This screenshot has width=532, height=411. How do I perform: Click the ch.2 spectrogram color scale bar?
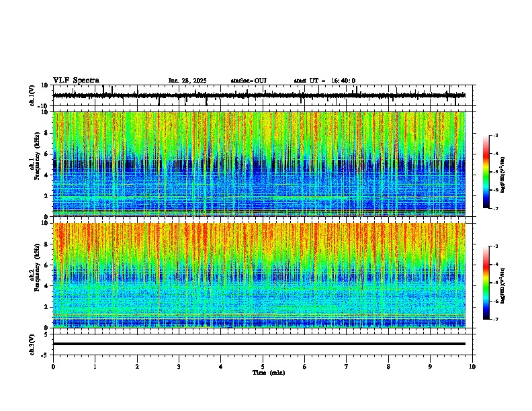point(486,283)
